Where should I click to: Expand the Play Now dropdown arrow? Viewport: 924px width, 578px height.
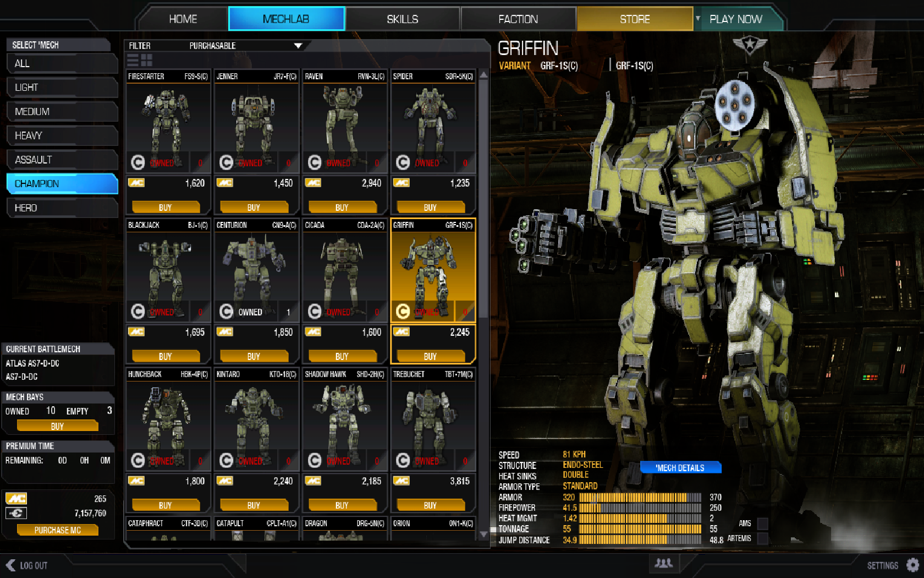[698, 19]
